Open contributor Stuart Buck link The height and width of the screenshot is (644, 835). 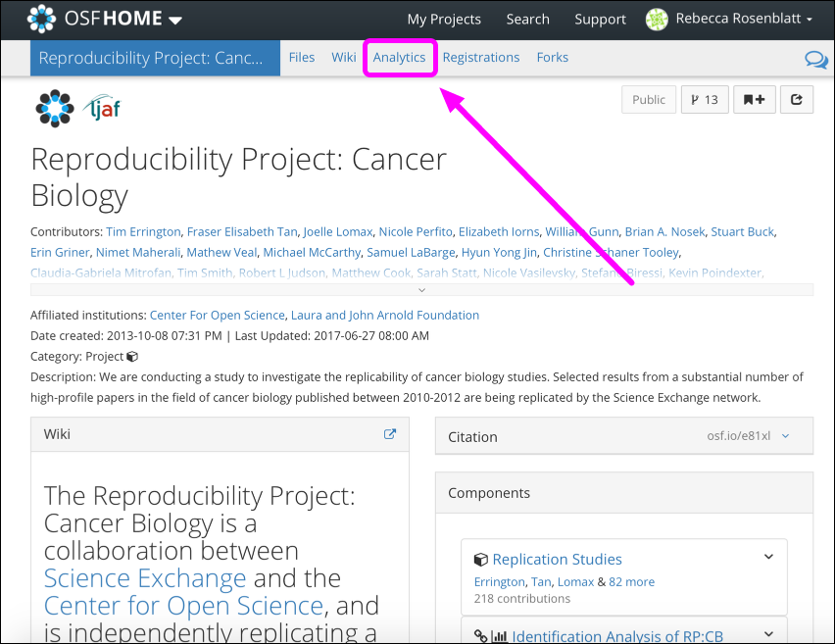tap(742, 231)
